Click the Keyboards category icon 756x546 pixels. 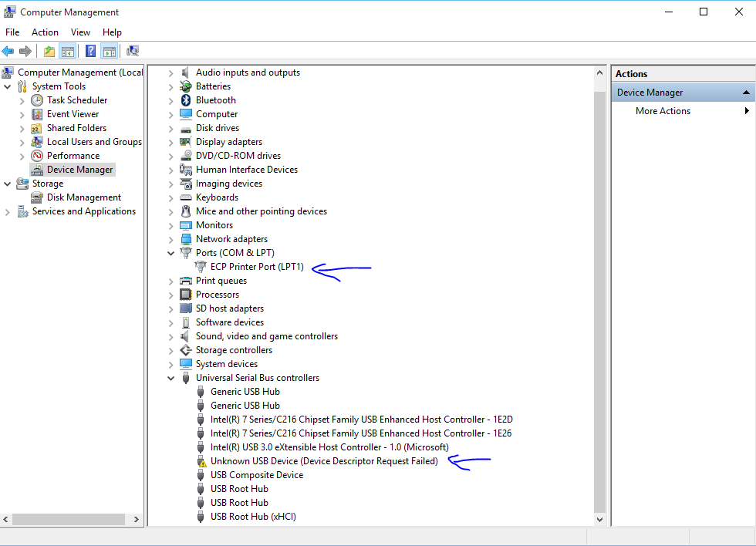click(186, 197)
